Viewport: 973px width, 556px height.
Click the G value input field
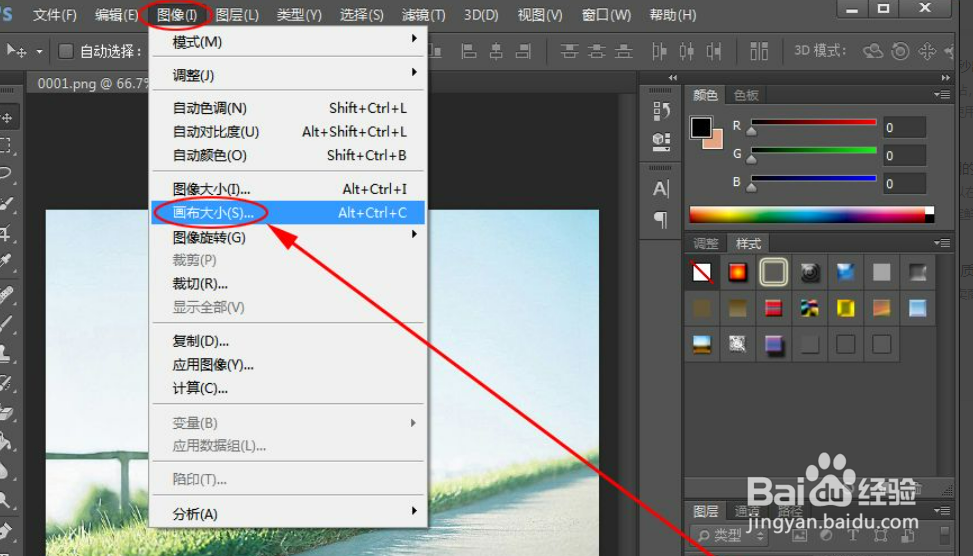(905, 155)
